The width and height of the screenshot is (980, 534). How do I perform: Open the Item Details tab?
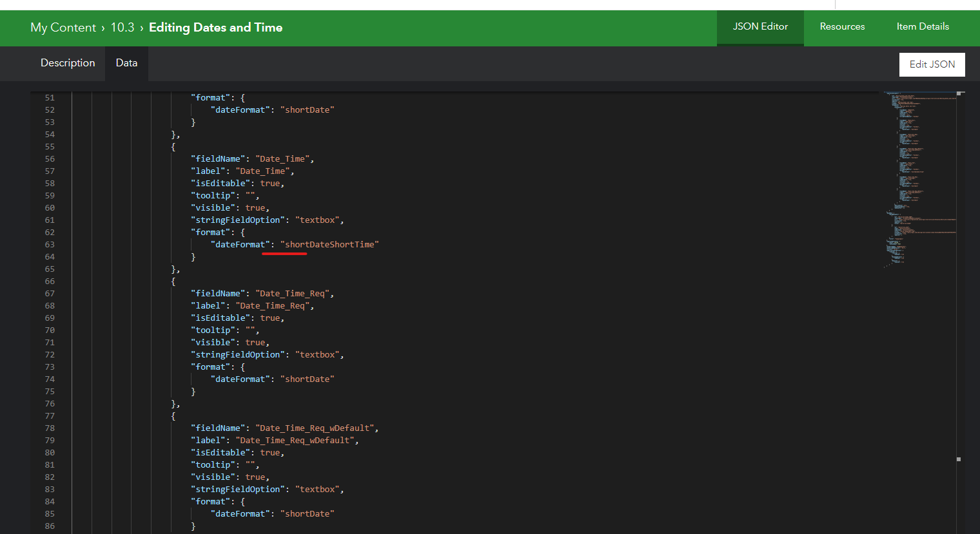[923, 26]
